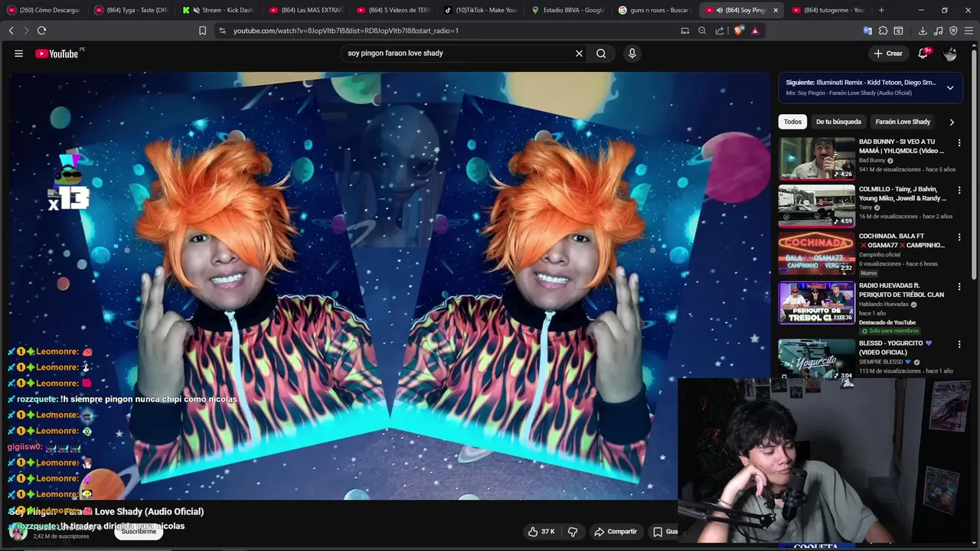Open a new browser tab
The height and width of the screenshot is (551, 980).
[881, 10]
